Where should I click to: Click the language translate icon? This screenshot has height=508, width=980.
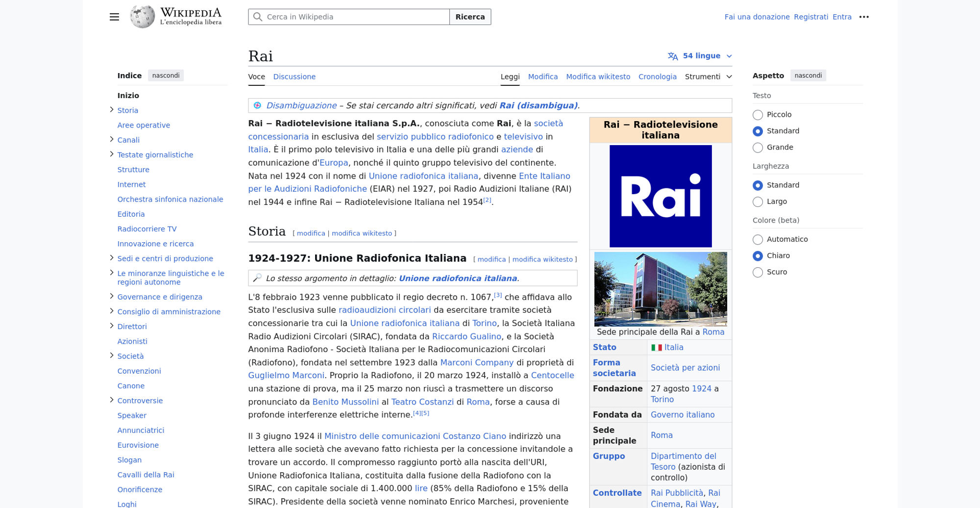pos(673,56)
